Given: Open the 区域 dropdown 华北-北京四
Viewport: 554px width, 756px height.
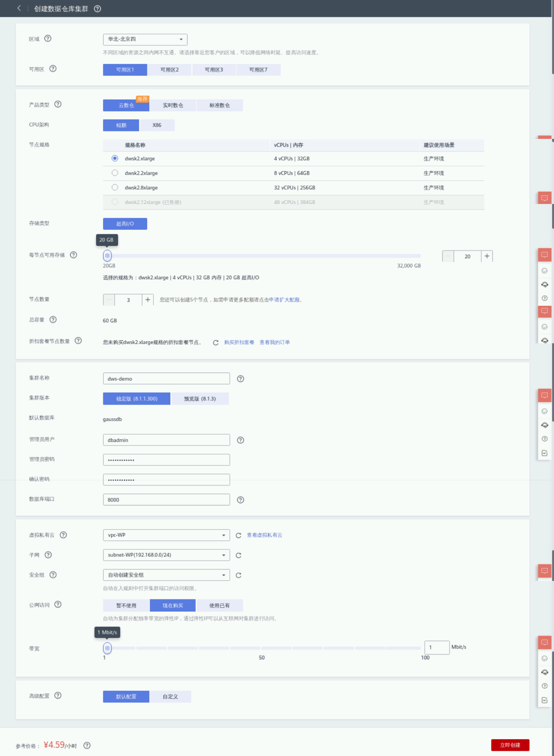Looking at the screenshot, I should click(145, 39).
